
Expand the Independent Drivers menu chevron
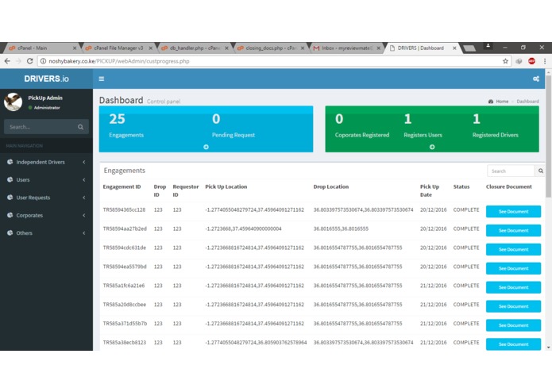tap(83, 162)
